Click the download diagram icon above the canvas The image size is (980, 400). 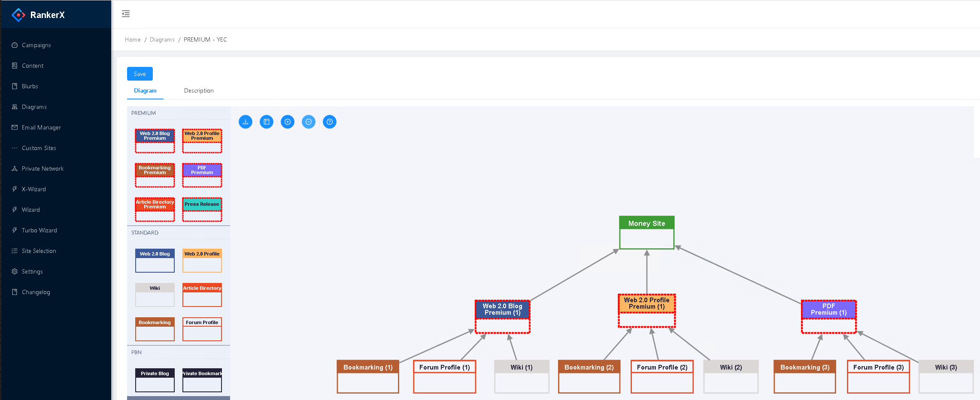[x=246, y=122]
